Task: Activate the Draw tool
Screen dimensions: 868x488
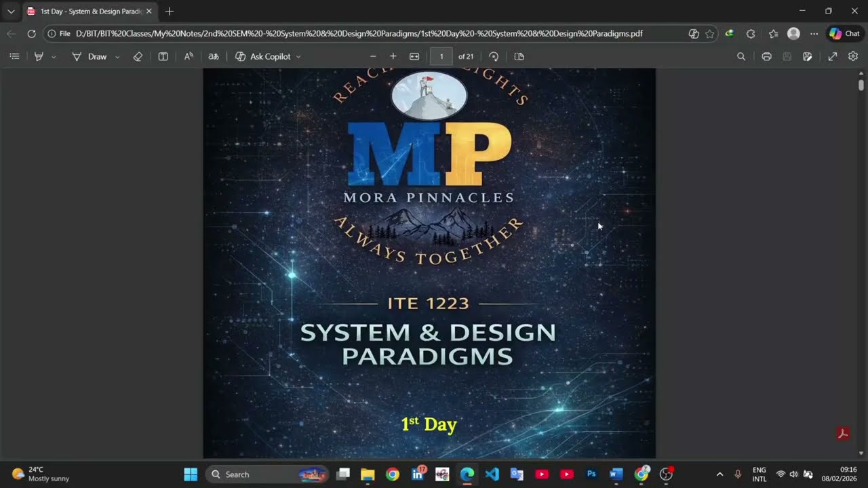Action: point(90,56)
